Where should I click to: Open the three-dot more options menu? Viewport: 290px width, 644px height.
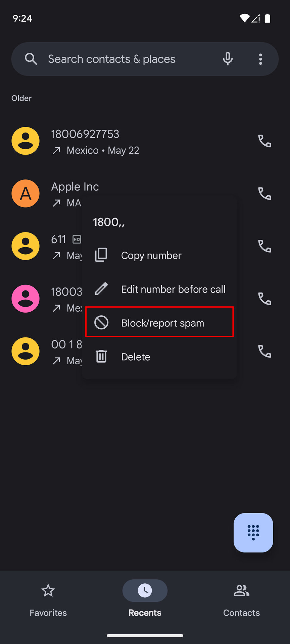260,59
